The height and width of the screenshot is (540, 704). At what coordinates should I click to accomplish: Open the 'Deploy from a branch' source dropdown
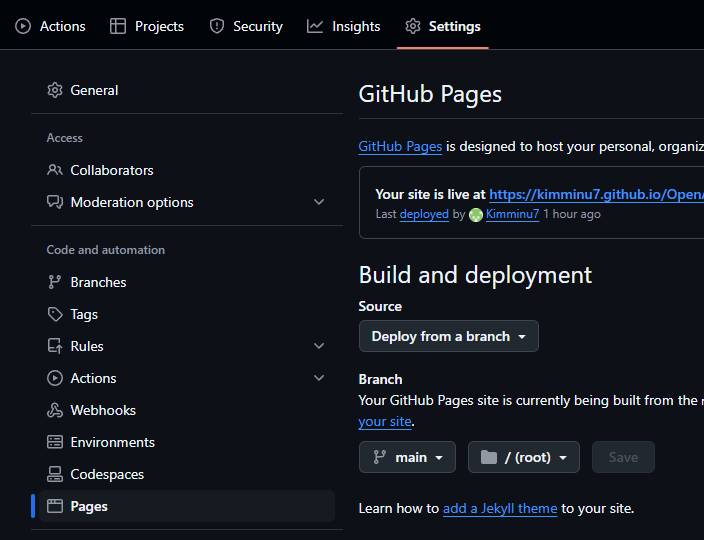tap(449, 336)
